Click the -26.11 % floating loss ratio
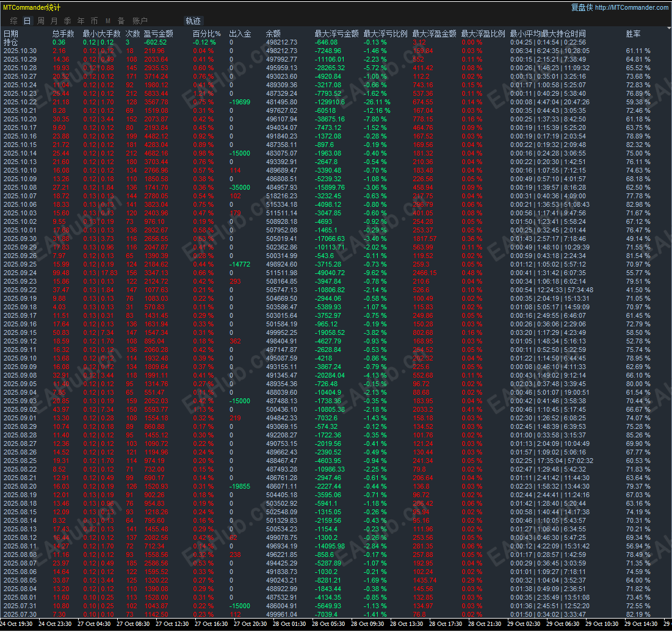The height and width of the screenshot is (632, 672). 377,102
